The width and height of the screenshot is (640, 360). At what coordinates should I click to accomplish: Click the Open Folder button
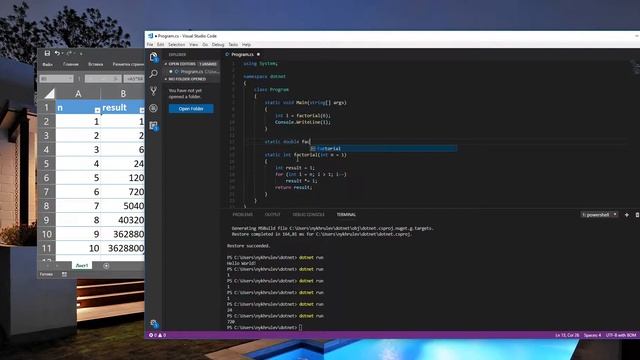(191, 109)
